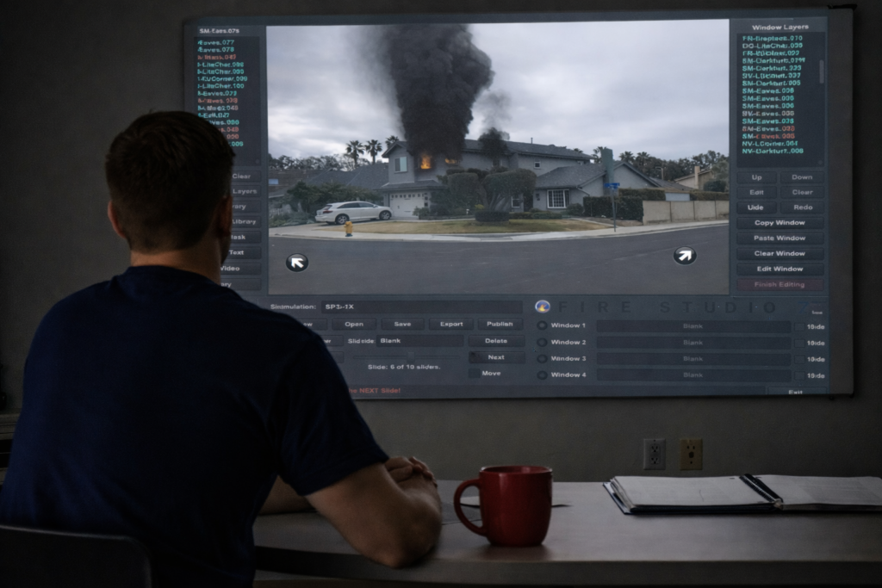This screenshot has height=588, width=882.
Task: Tick the Hide checkbox for Window 3
Action: coord(799,359)
